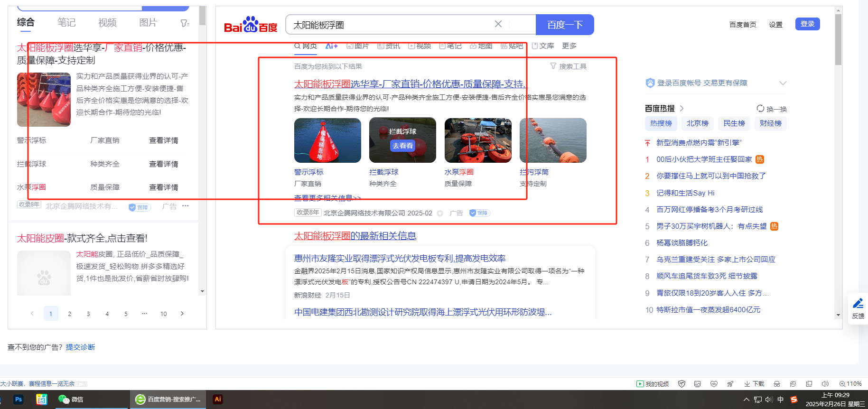868x409 pixels.
Task: Open Illustrator from the taskbar
Action: point(218,400)
